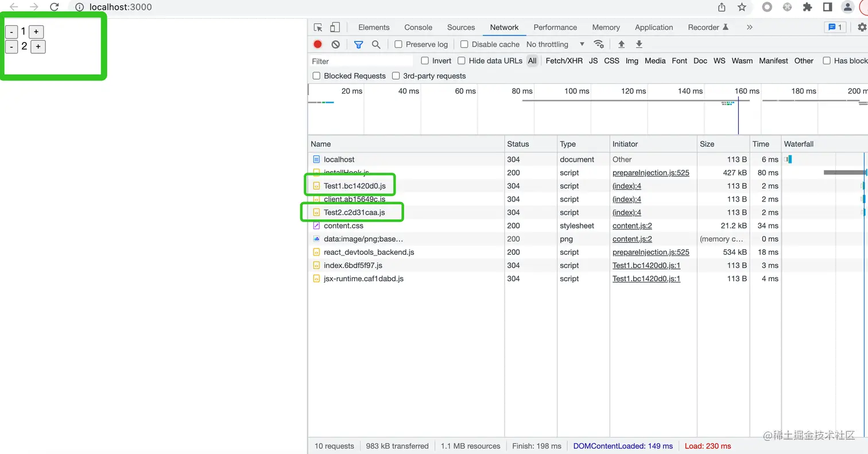Filter requests by Fetch/XHR
This screenshot has width=868, height=454.
click(564, 61)
